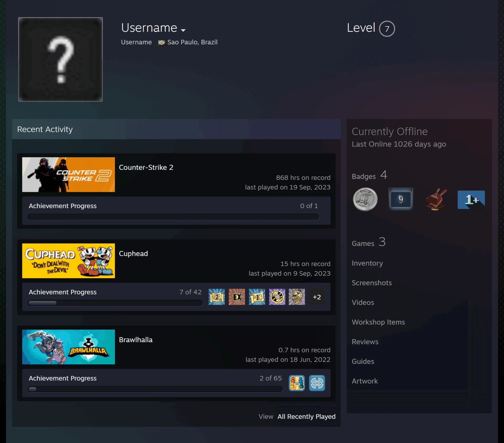Click the profile avatar question-mark image
The width and height of the screenshot is (504, 443).
pyautogui.click(x=60, y=59)
